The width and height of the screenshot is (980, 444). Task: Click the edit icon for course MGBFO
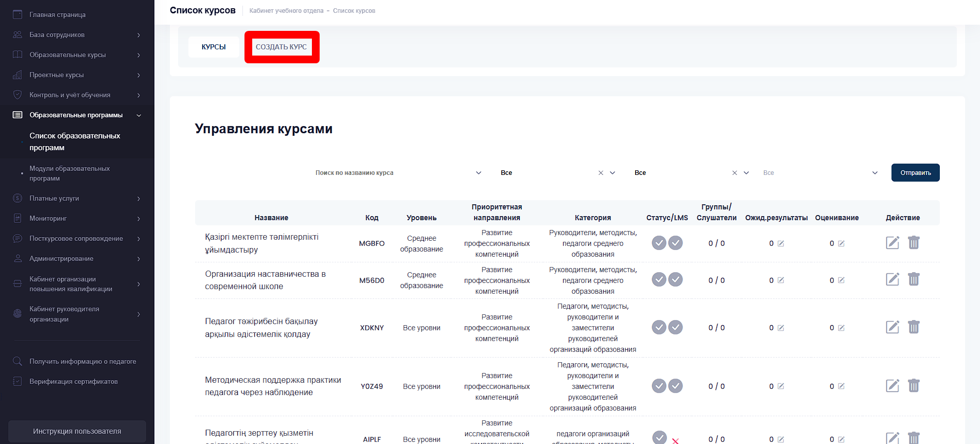pos(892,243)
